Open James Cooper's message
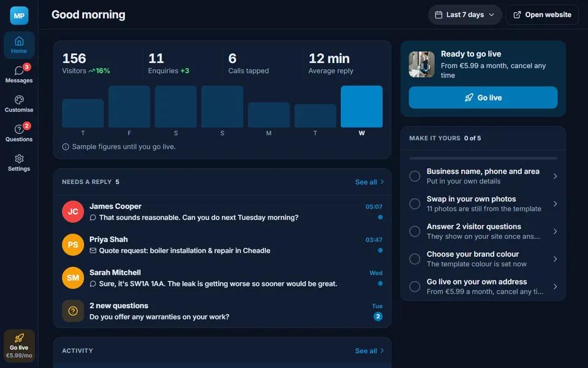 (x=222, y=212)
